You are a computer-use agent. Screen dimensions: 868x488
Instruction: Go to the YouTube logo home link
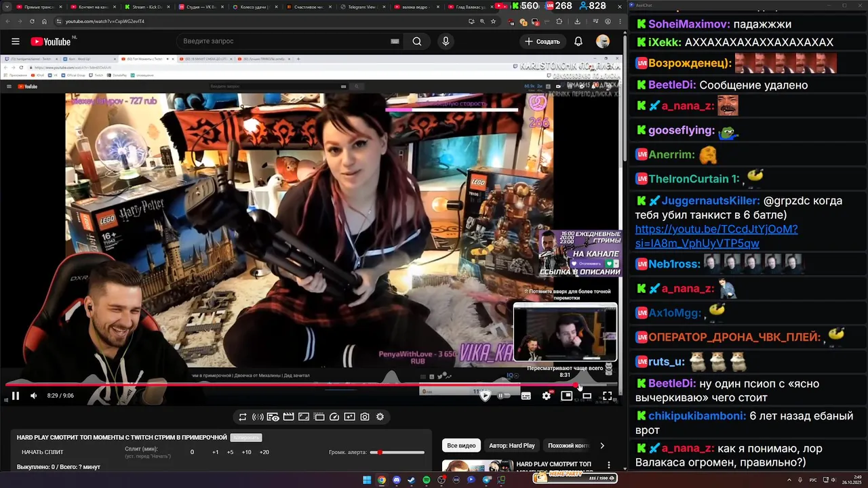pyautogui.click(x=51, y=41)
